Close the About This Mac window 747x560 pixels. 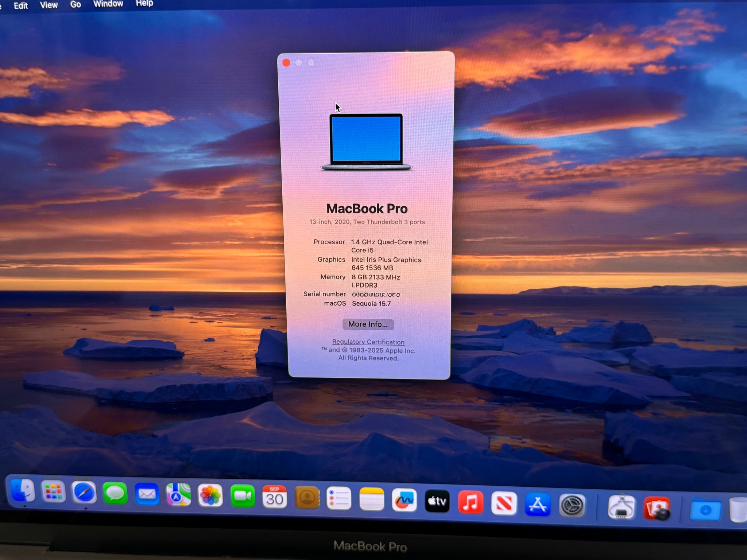(x=286, y=63)
